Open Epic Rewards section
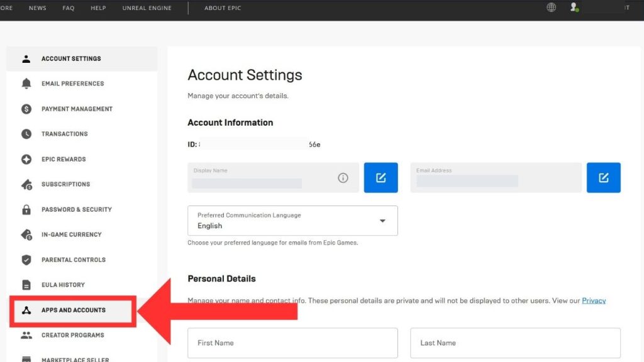The width and height of the screenshot is (644, 362). coord(82,159)
